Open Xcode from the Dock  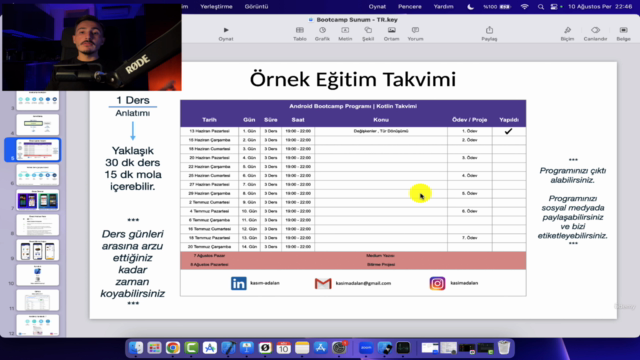(228, 348)
